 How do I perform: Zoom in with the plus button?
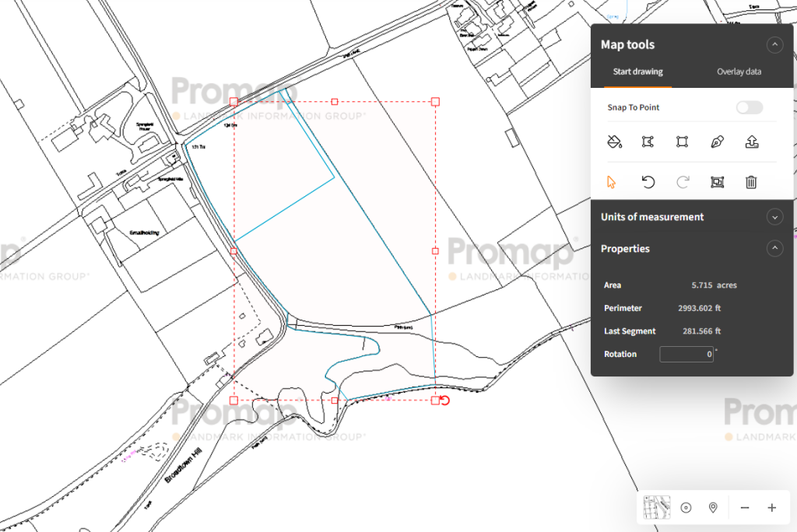tap(771, 508)
